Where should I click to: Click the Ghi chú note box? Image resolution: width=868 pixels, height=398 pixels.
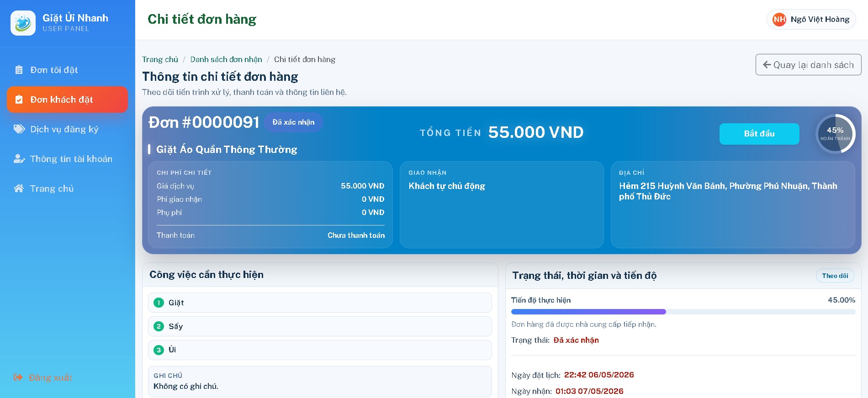coord(320,382)
